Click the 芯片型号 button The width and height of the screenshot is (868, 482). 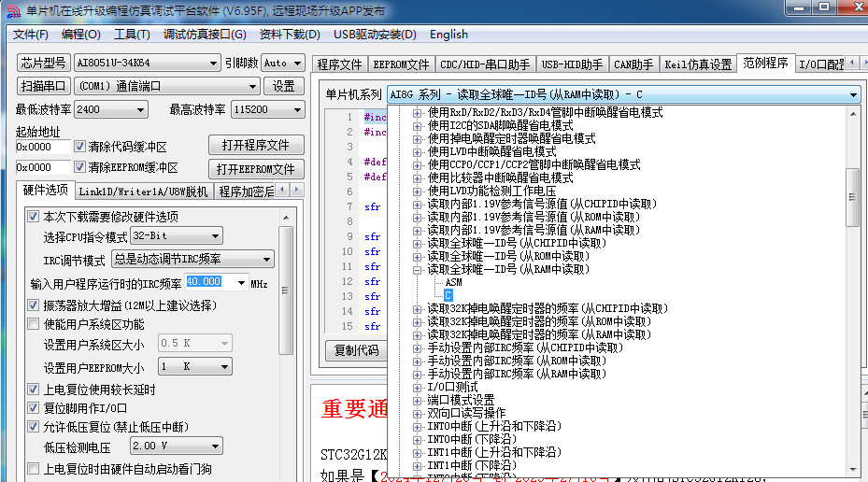point(43,63)
